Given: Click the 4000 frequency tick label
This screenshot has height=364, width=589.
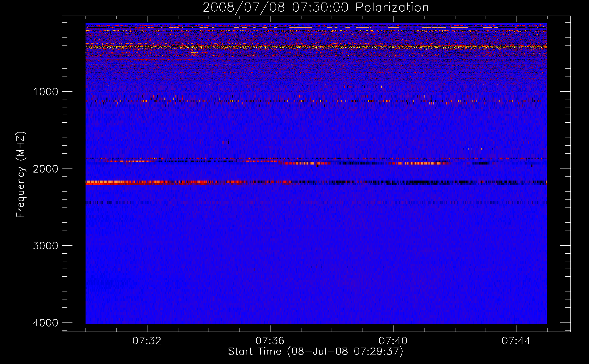Looking at the screenshot, I should click(x=46, y=323).
